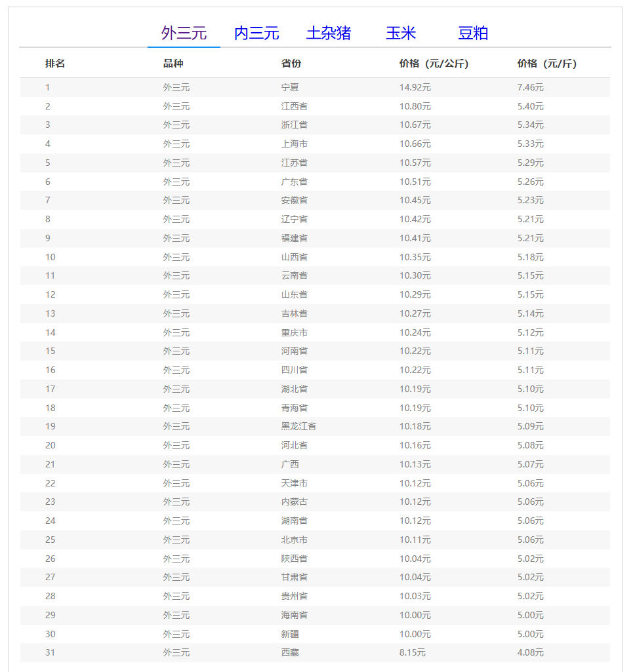Select the 广东省 province cell
Viewport: 635px width, 672px height.
coord(295,182)
